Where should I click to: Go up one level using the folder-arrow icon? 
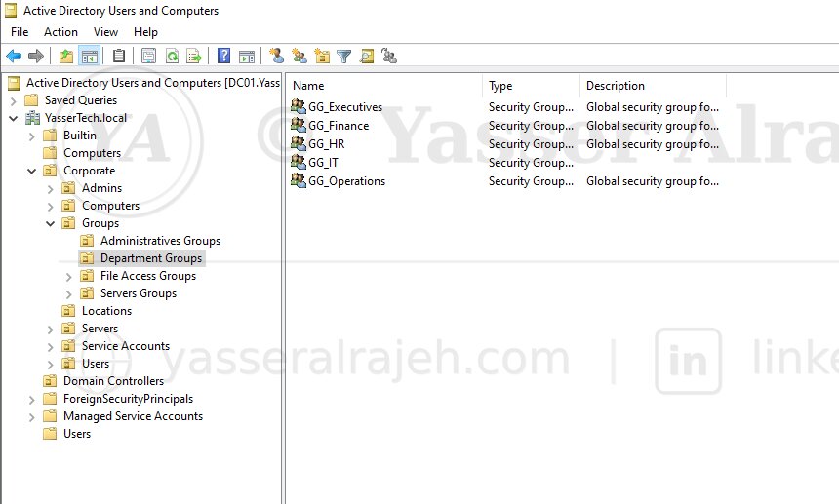coord(65,56)
